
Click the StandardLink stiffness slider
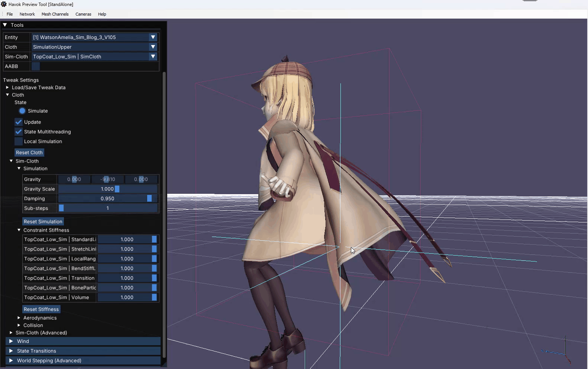(x=127, y=240)
